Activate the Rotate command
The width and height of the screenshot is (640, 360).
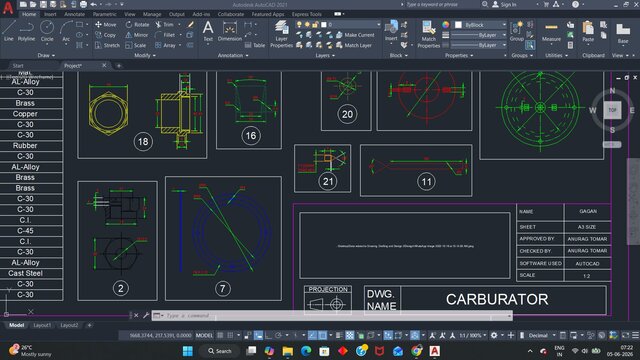coord(137,24)
